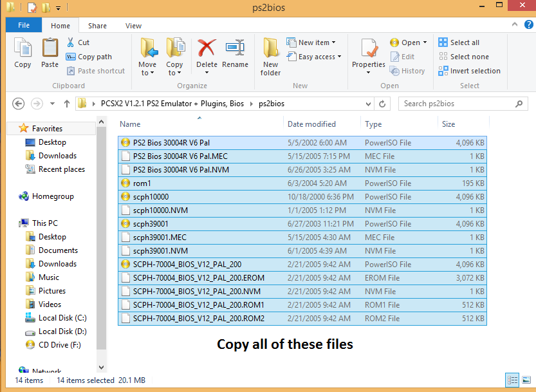
Task: Click the Back navigation arrow
Action: coord(19,104)
